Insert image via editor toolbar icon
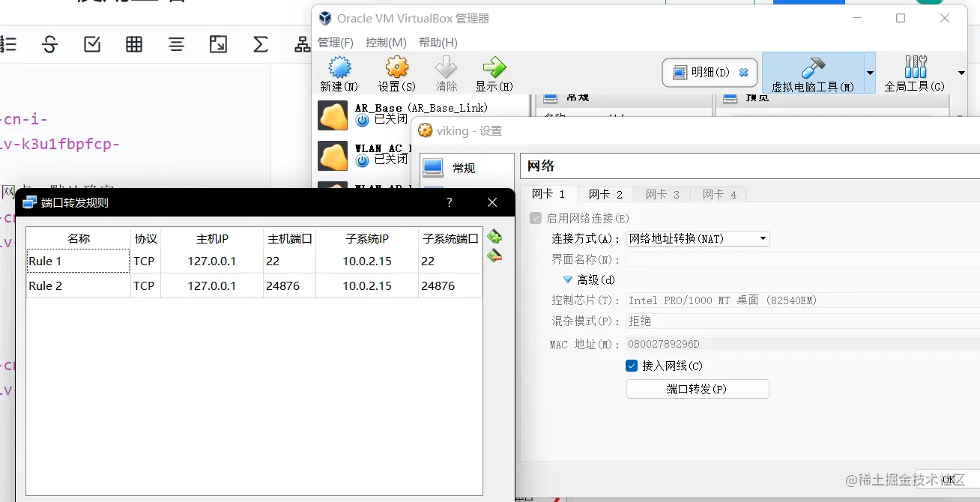The height and width of the screenshot is (502, 980). pos(218,44)
